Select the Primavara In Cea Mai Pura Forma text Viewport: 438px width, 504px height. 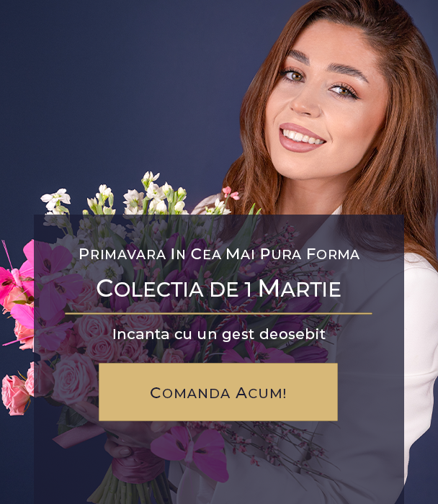click(x=219, y=254)
